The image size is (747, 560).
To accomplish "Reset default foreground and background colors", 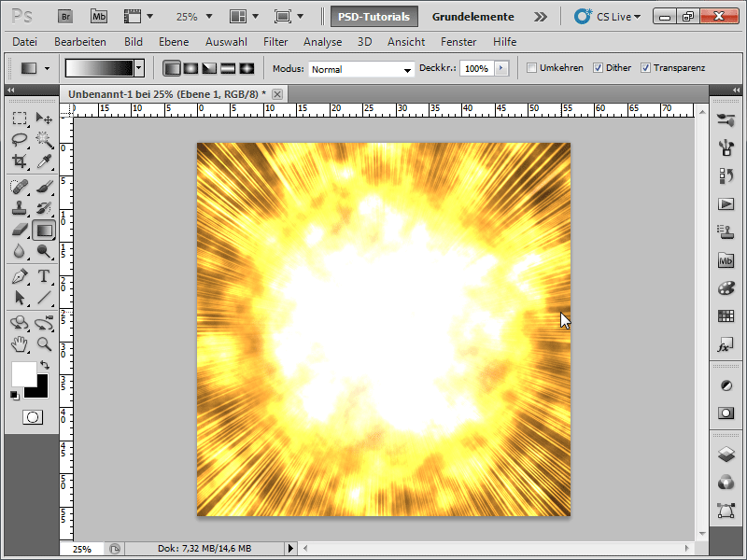I will point(15,395).
